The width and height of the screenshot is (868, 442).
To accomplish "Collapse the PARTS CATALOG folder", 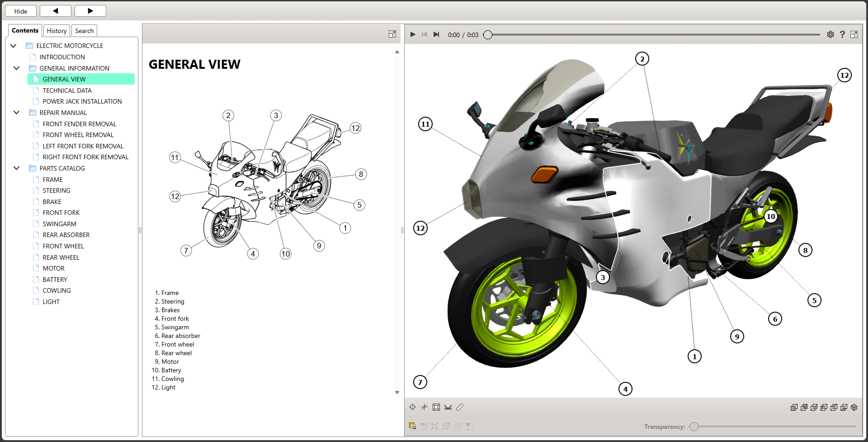I will (17, 168).
